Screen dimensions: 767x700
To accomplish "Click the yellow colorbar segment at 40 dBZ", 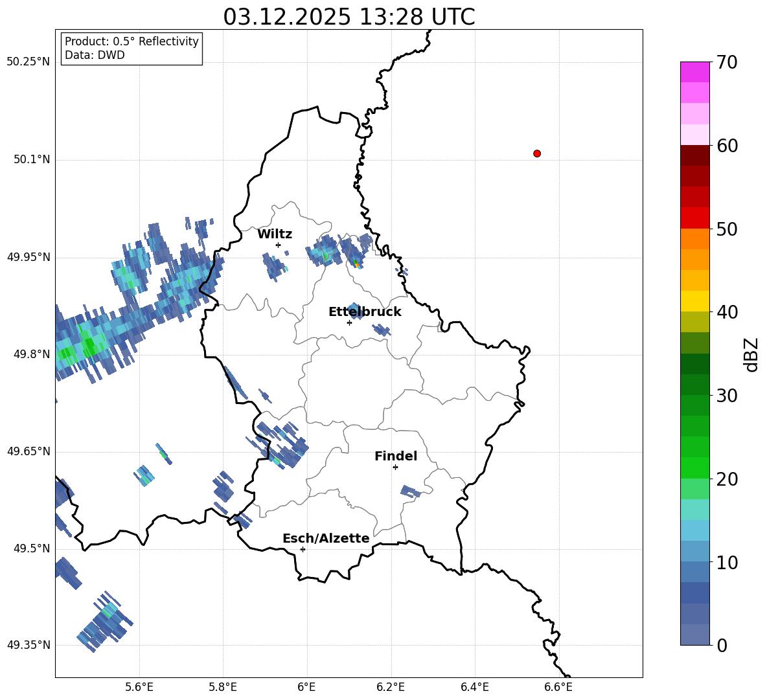I will point(695,301).
